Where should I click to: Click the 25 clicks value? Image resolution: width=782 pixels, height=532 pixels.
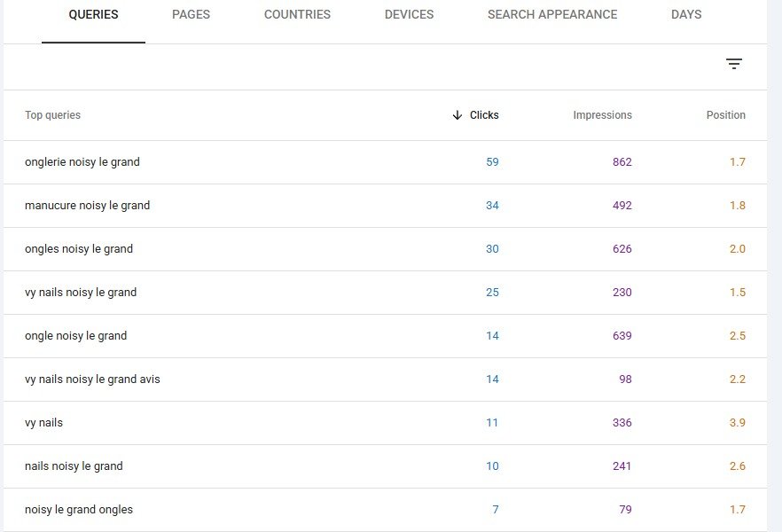492,293
